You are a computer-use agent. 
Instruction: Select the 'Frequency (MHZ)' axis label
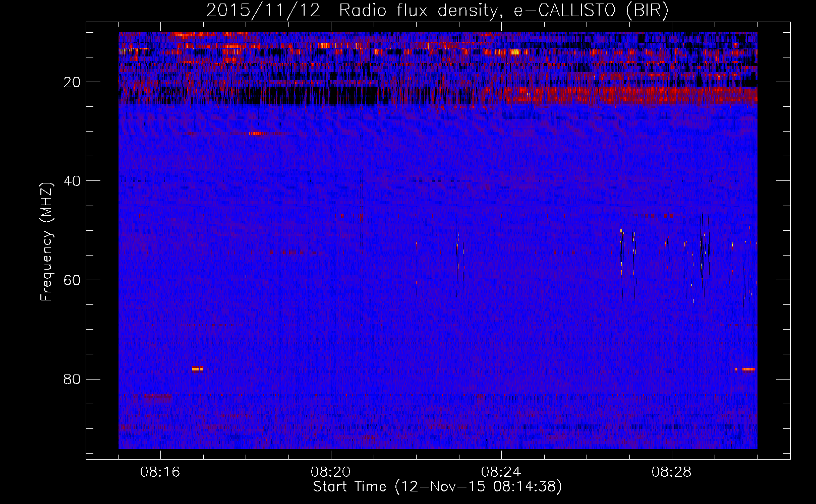[46, 242]
